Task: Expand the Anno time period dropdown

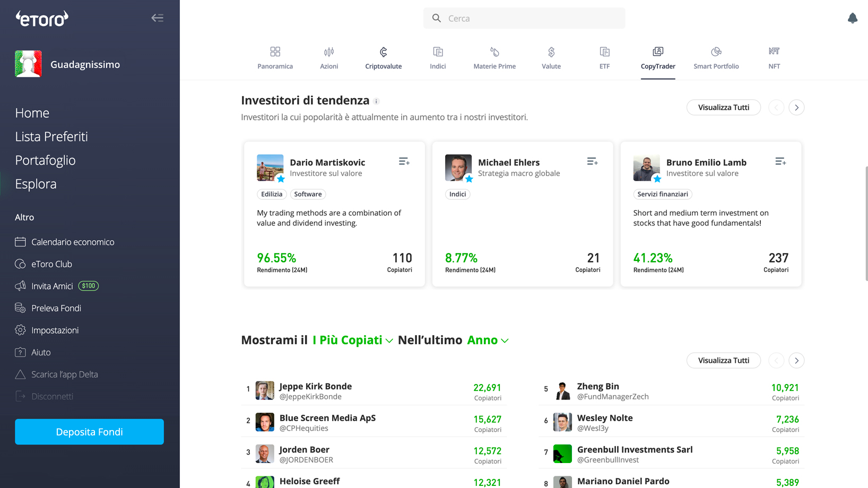Action: coord(488,341)
